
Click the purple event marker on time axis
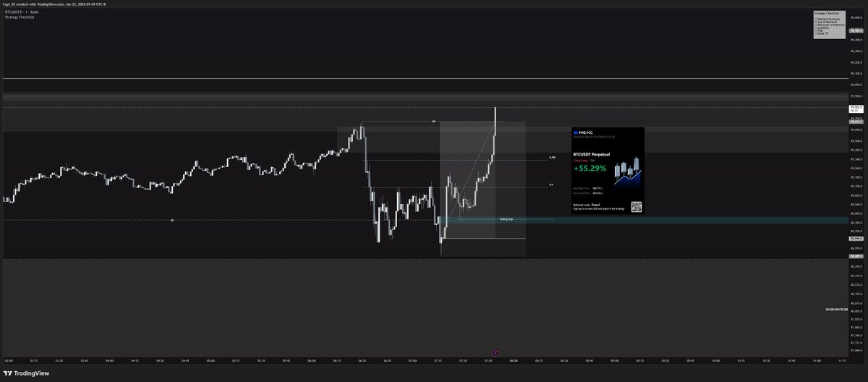[x=494, y=353]
